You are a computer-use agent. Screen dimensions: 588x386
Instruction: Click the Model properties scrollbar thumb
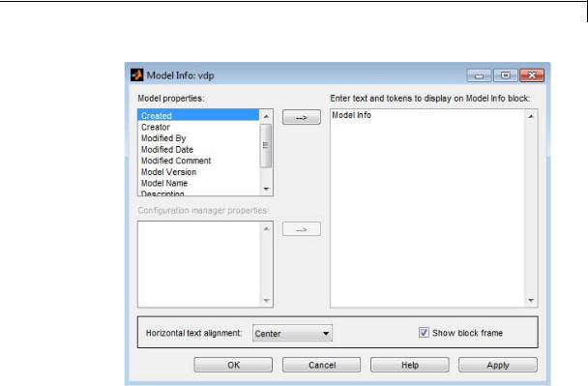266,145
